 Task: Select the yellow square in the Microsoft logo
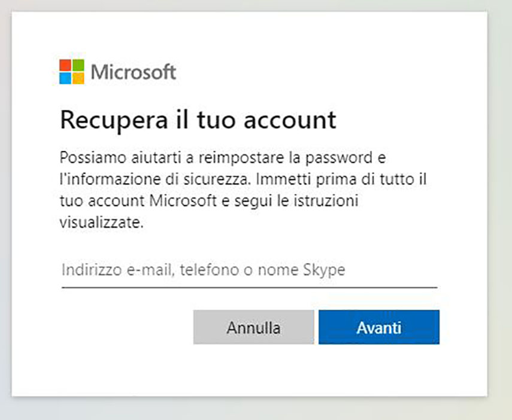tap(78, 77)
